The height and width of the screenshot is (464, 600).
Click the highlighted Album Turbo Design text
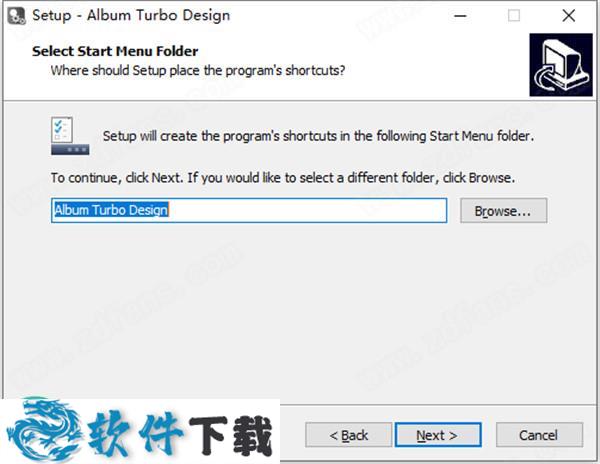(111, 210)
